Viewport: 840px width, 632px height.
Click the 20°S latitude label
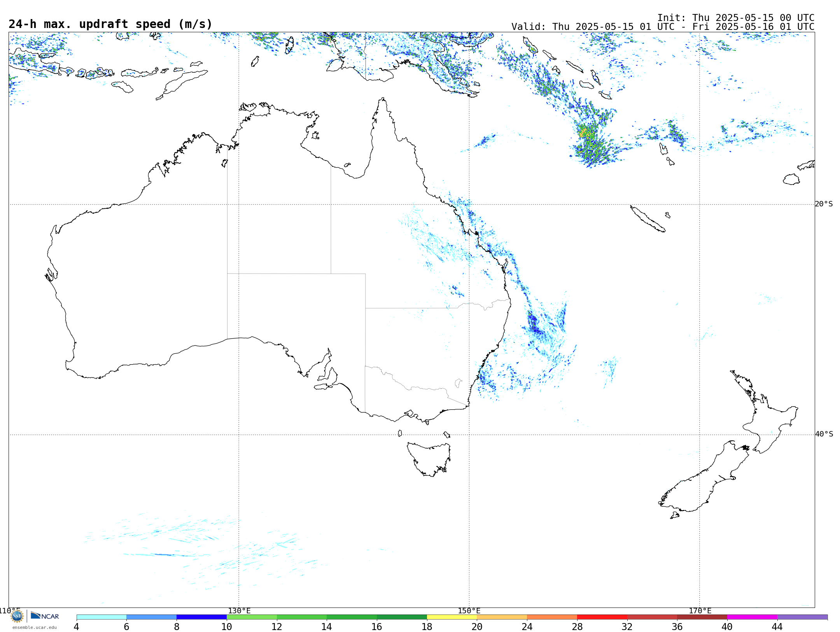(x=824, y=204)
